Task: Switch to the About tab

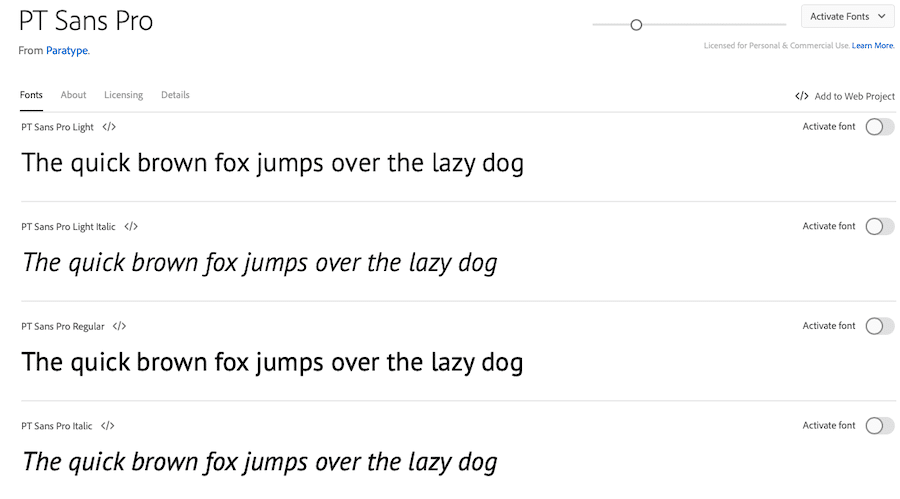Action: tap(73, 95)
